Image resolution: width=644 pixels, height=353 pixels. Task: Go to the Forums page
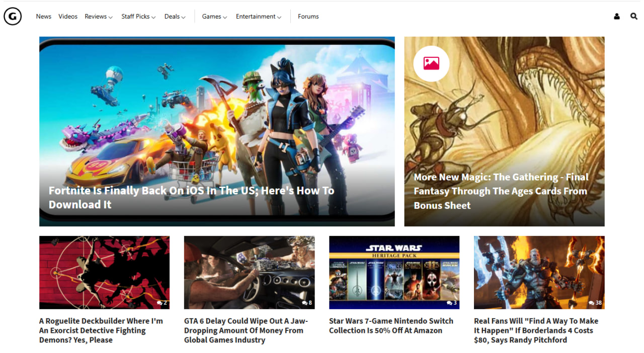point(308,17)
